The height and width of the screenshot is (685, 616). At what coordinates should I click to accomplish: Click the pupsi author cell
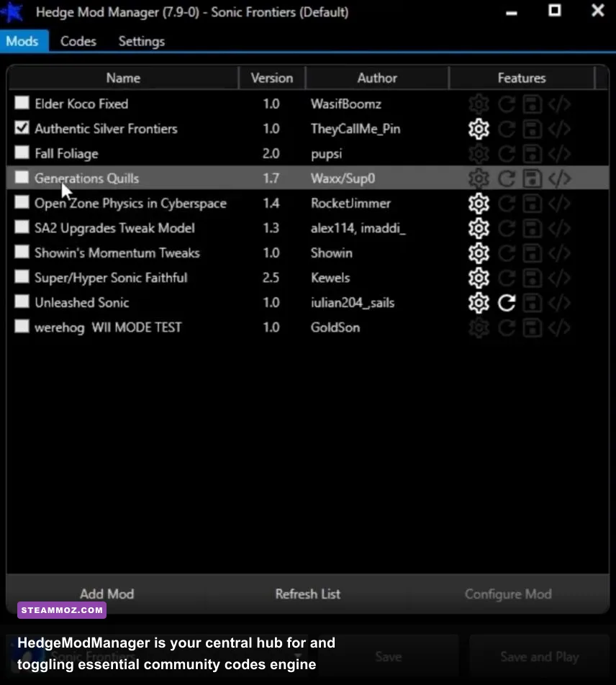326,154
